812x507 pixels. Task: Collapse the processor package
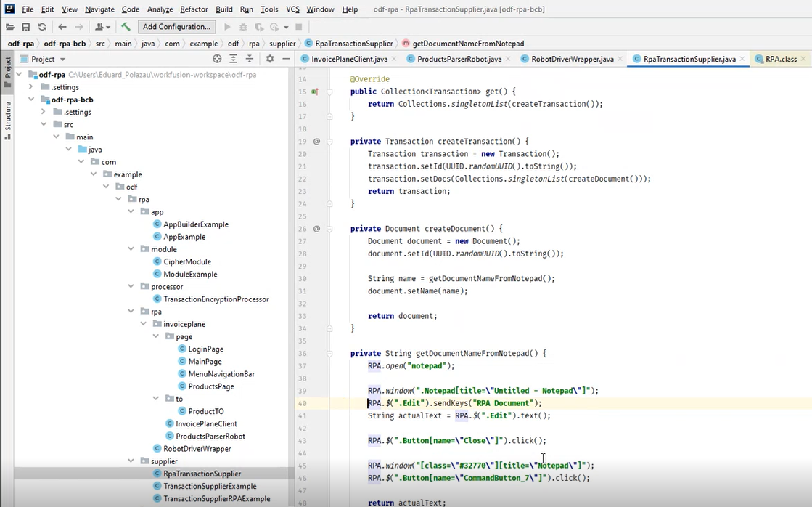pos(131,286)
